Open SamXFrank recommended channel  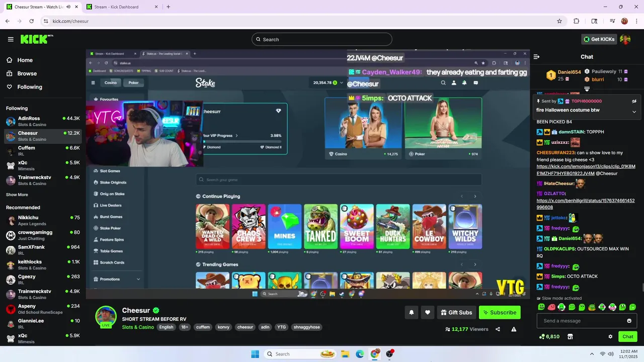point(43,250)
